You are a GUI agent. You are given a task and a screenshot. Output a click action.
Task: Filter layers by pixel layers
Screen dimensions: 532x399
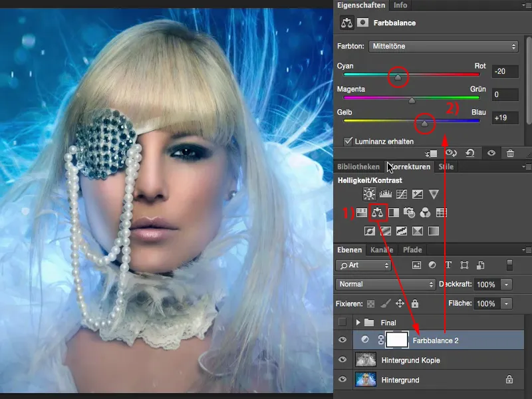416,265
